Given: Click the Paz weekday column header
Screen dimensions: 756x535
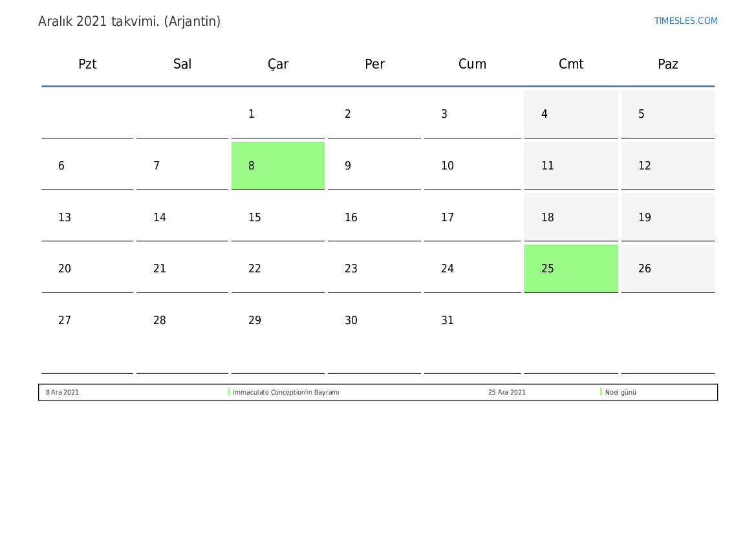Looking at the screenshot, I should (668, 64).
